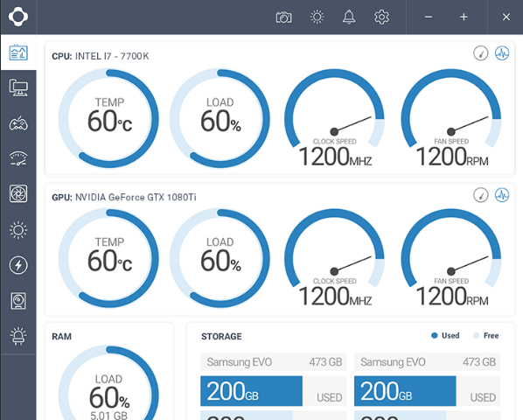Click the CPU fan speed 1200RPM dial
The width and height of the screenshot is (523, 420).
tap(451, 118)
